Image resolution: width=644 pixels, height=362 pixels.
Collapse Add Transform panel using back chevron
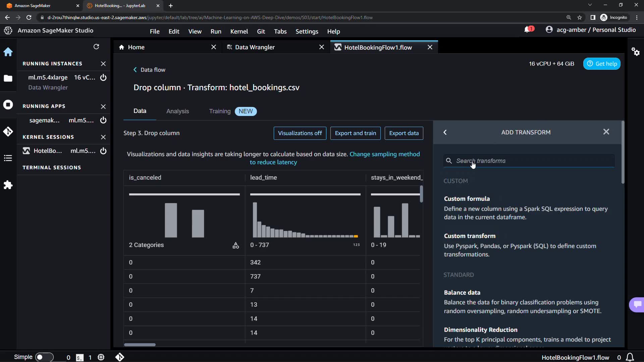(x=445, y=132)
